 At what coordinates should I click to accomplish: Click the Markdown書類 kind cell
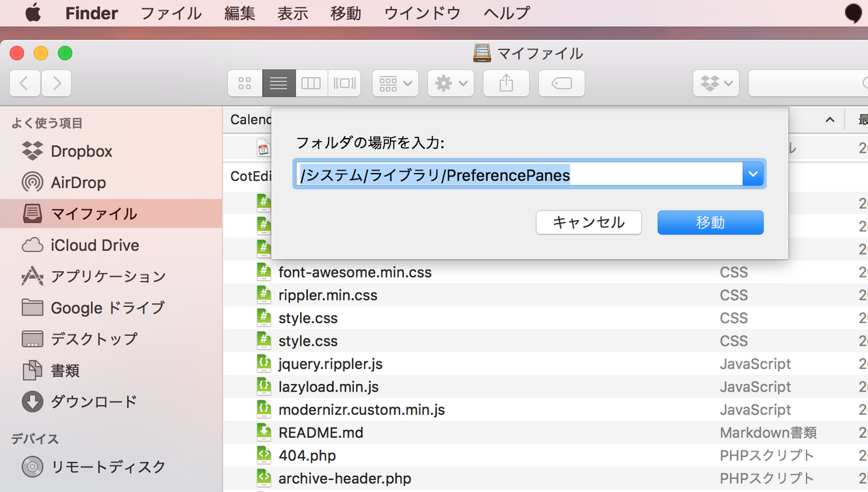click(x=768, y=433)
